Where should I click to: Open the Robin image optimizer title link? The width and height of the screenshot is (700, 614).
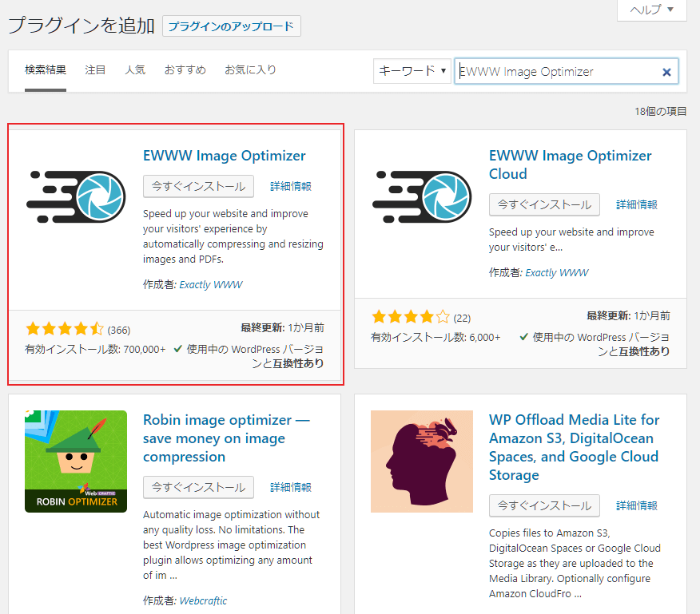pyautogui.click(x=226, y=438)
